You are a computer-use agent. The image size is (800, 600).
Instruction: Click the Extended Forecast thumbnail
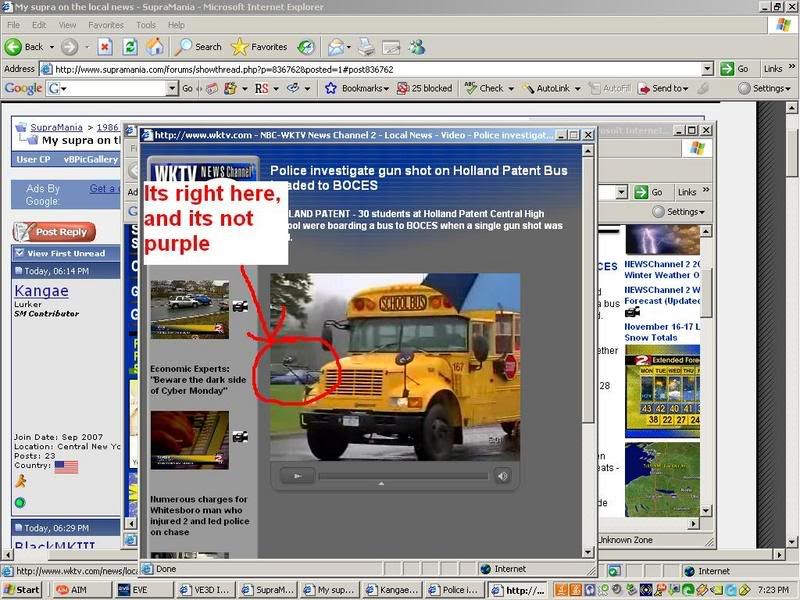tap(662, 391)
